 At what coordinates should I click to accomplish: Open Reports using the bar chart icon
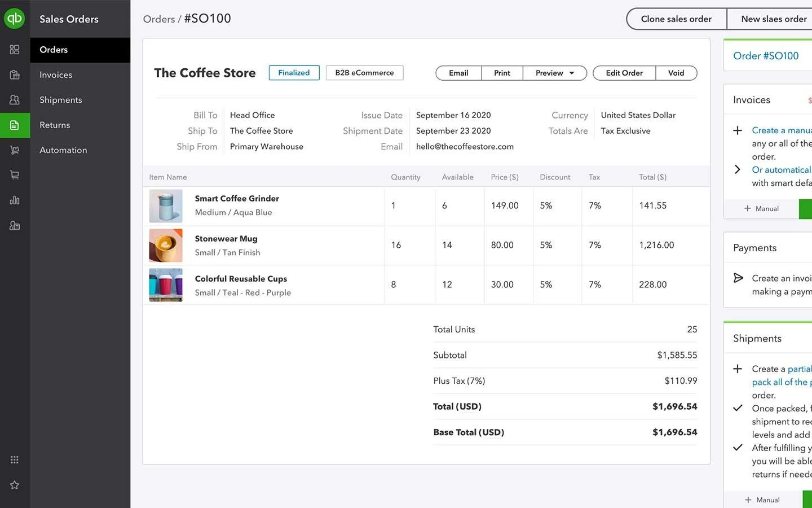[x=15, y=199]
